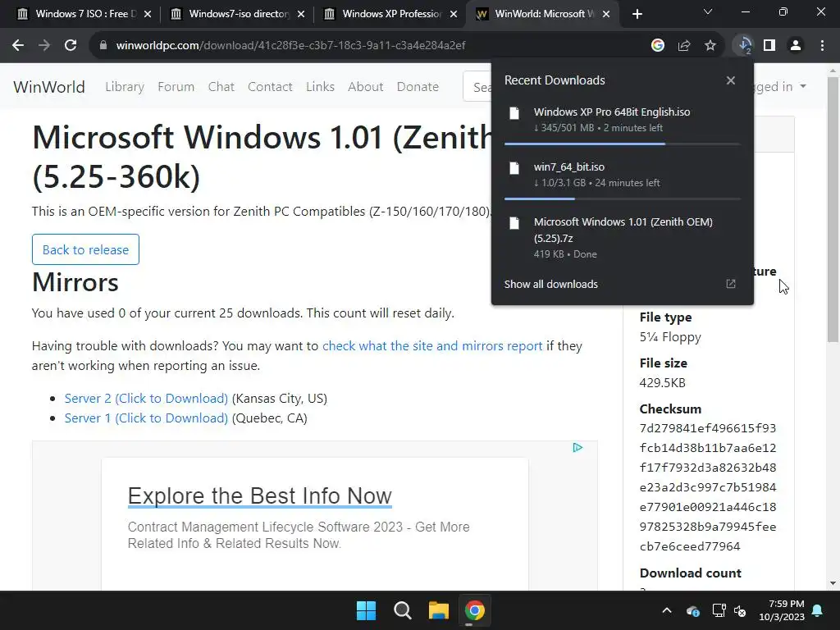Click the Chrome taskbar icon
The image size is (840, 630).
tap(475, 610)
